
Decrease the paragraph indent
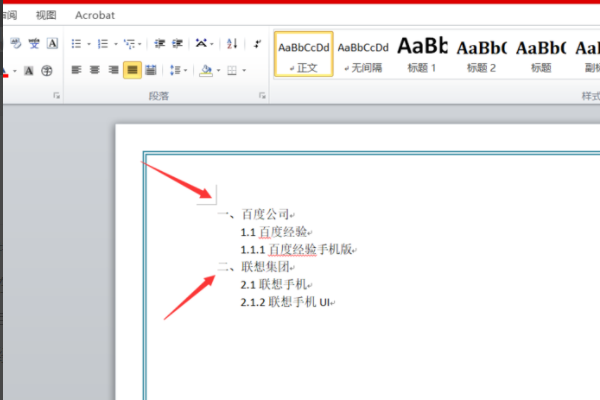click(160, 44)
